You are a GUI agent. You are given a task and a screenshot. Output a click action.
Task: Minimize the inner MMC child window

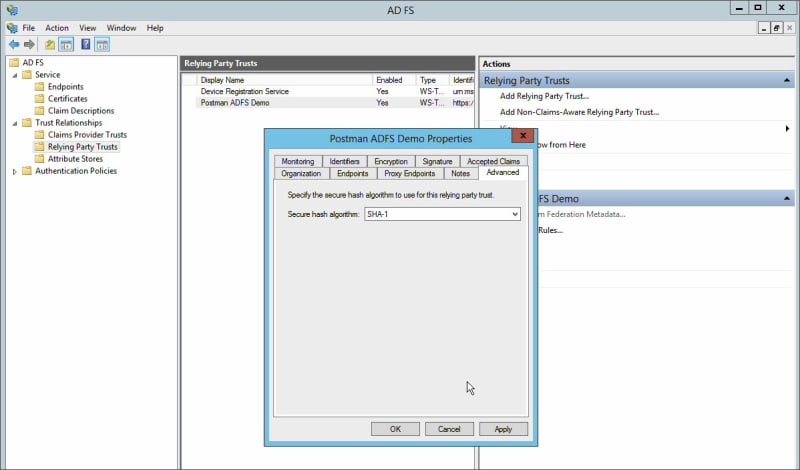tap(764, 28)
